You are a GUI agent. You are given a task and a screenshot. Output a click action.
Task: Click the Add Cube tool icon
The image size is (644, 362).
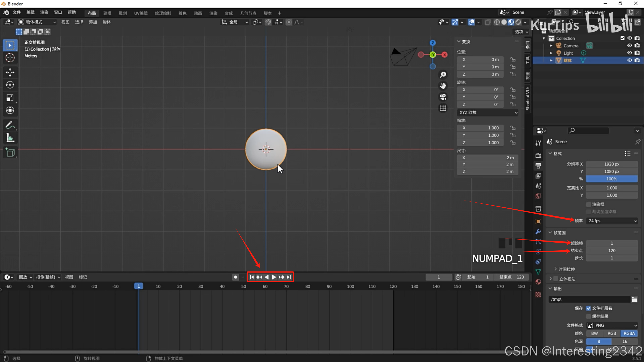(x=10, y=152)
